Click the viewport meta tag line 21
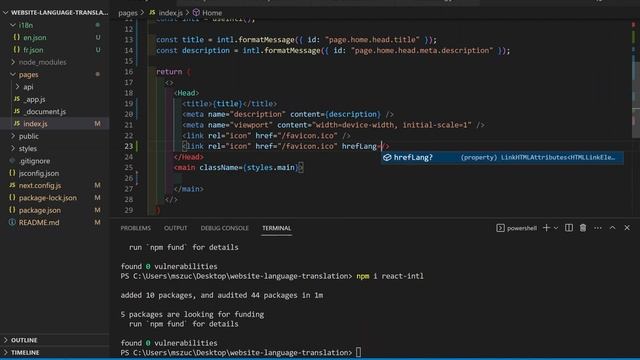The image size is (640, 360). [x=333, y=125]
